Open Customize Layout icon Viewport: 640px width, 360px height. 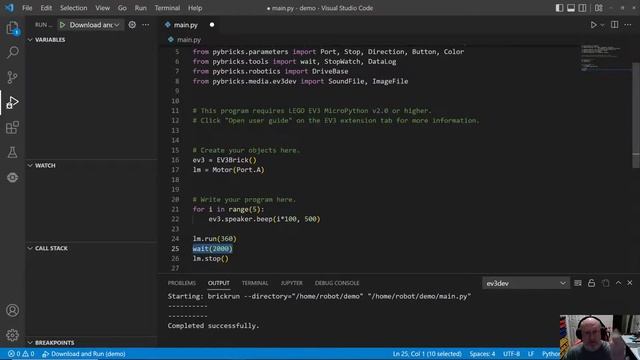[x=598, y=8]
